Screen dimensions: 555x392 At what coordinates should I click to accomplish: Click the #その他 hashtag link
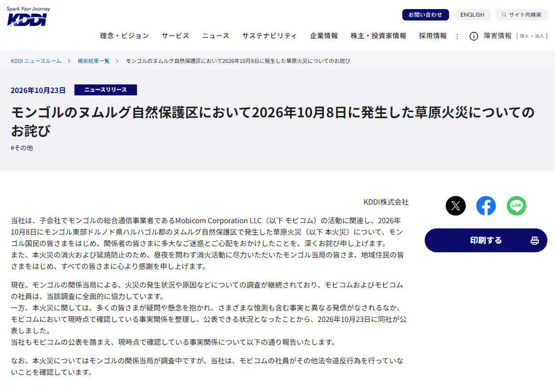pyautogui.click(x=21, y=148)
